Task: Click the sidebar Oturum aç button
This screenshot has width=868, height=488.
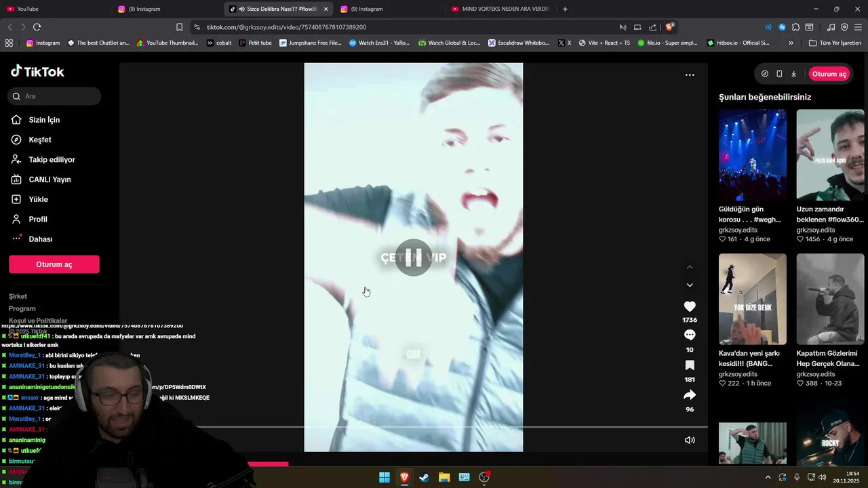Action: click(x=54, y=264)
